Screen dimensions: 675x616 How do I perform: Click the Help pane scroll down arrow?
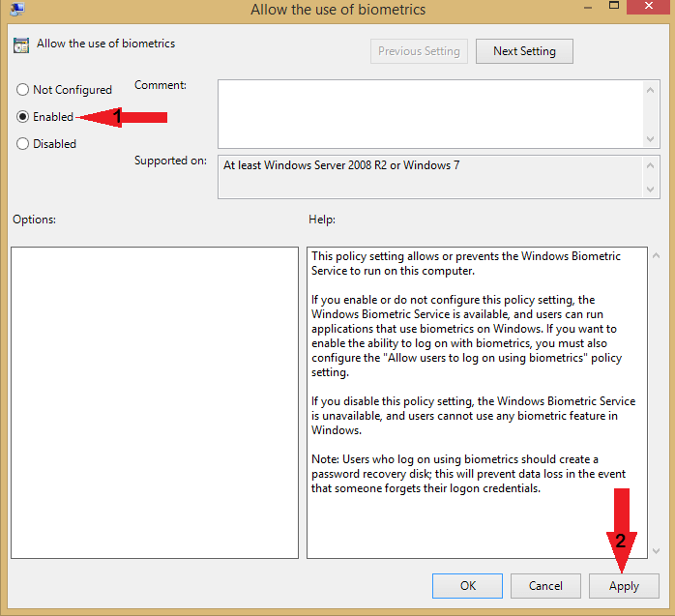point(656,550)
